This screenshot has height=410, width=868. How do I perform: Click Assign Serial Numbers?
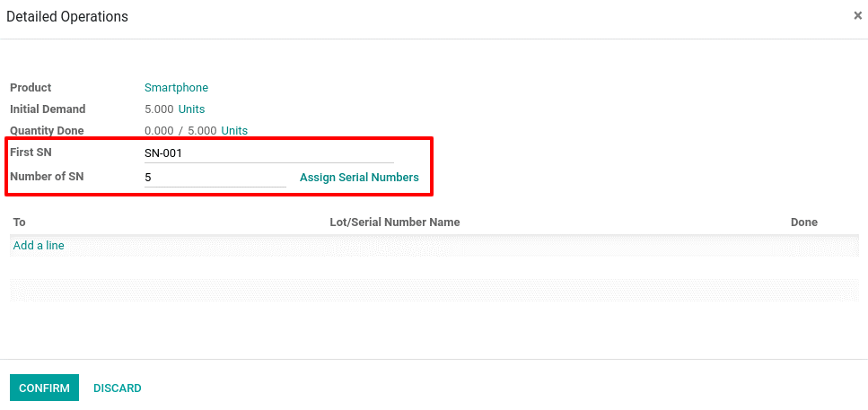click(359, 178)
